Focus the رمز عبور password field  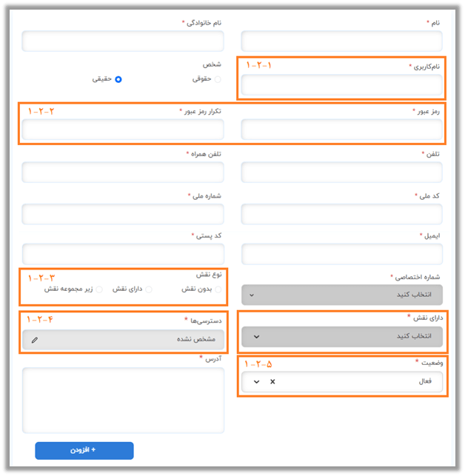[342, 130]
